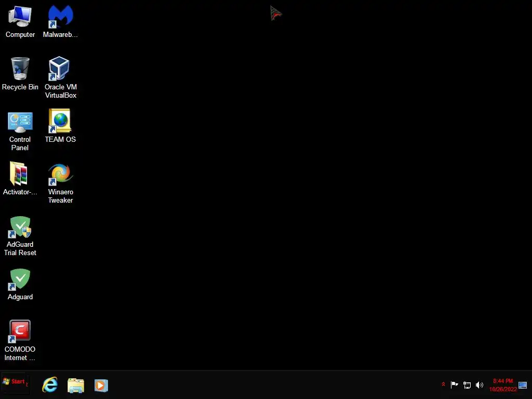
Task: Select the Winaero Tweaker shortcut
Action: pyautogui.click(x=60, y=183)
